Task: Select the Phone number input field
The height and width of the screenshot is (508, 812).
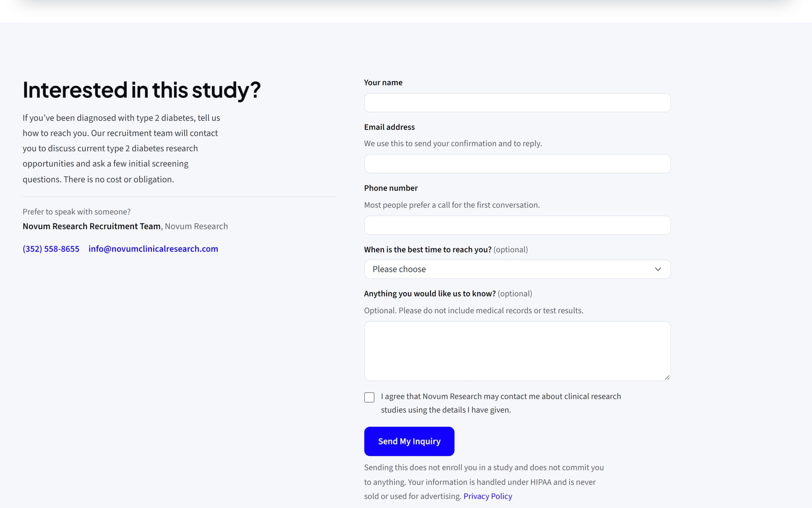Action: pos(517,225)
